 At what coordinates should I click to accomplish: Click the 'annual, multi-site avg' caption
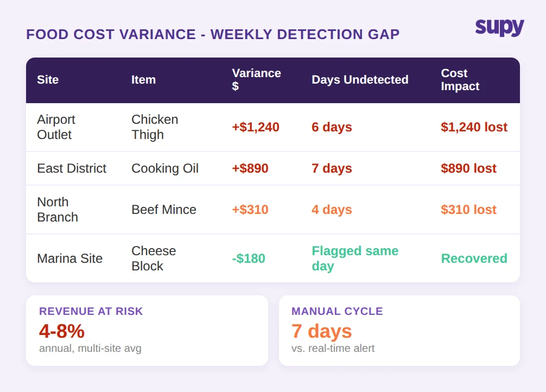coord(90,349)
